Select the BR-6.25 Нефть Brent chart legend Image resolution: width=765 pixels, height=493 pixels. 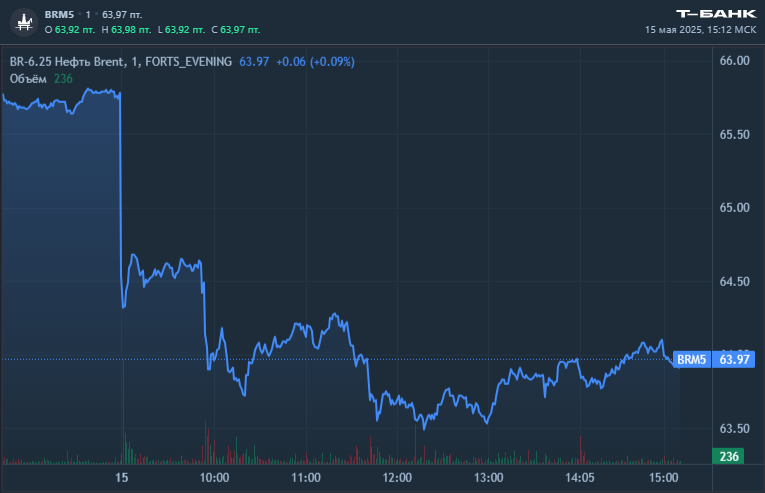pyautogui.click(x=120, y=62)
